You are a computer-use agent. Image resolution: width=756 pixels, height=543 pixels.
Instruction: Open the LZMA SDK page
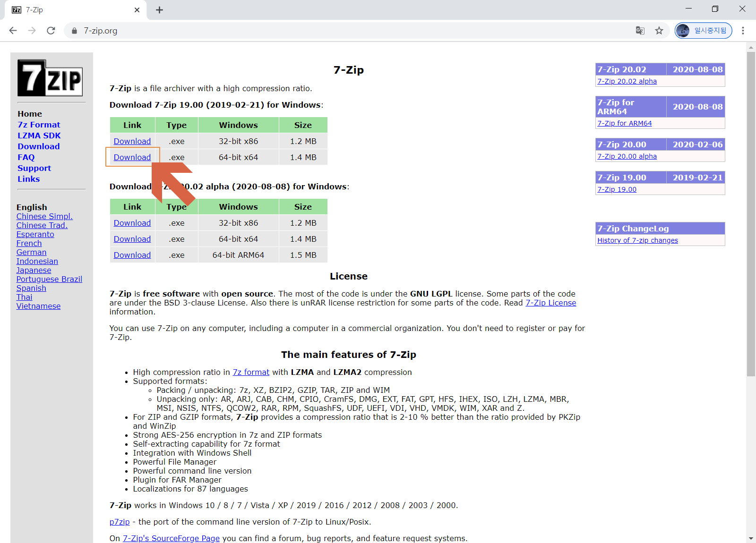[39, 136]
